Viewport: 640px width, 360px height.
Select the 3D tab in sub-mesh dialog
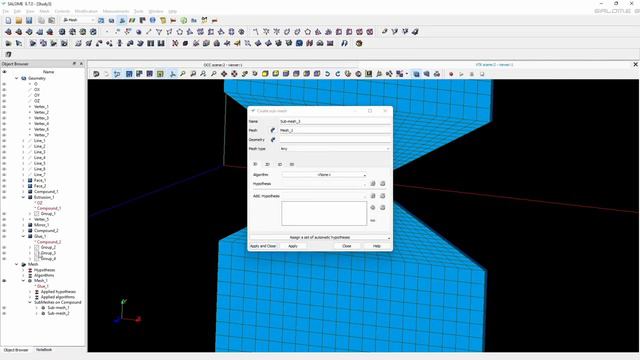tap(255, 164)
